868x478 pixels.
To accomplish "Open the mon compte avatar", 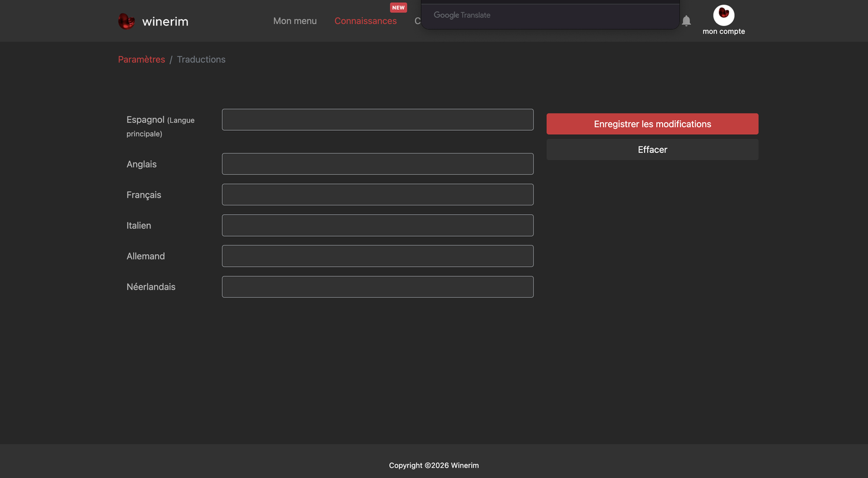I will tap(723, 15).
